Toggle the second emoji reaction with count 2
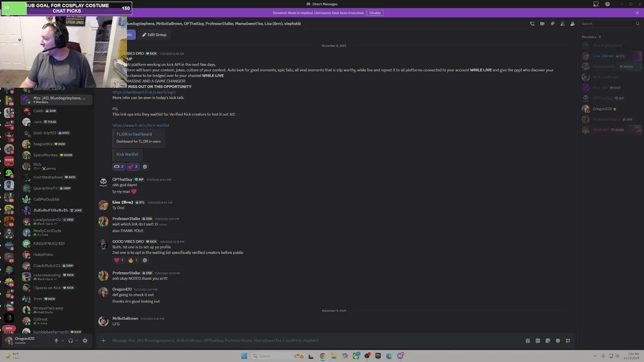This screenshot has width=644, height=362. coord(133,166)
